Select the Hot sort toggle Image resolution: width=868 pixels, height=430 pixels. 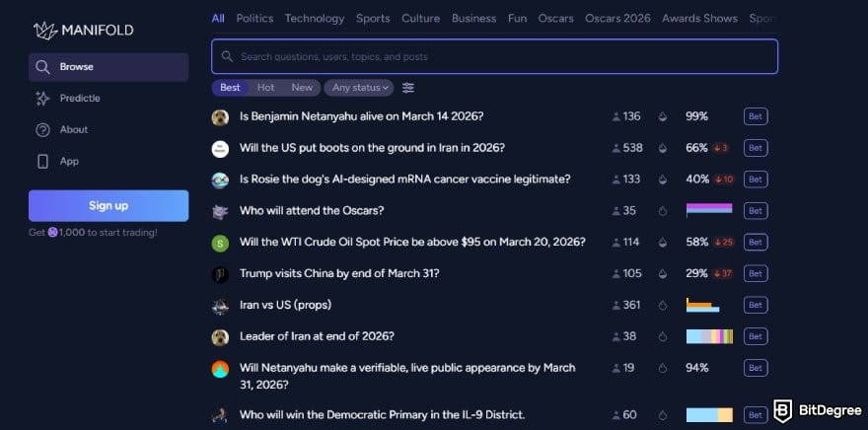[x=265, y=88]
